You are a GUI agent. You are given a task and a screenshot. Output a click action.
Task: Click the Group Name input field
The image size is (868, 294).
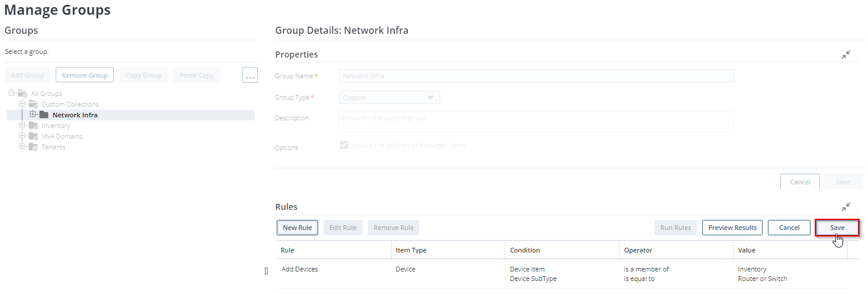(536, 76)
